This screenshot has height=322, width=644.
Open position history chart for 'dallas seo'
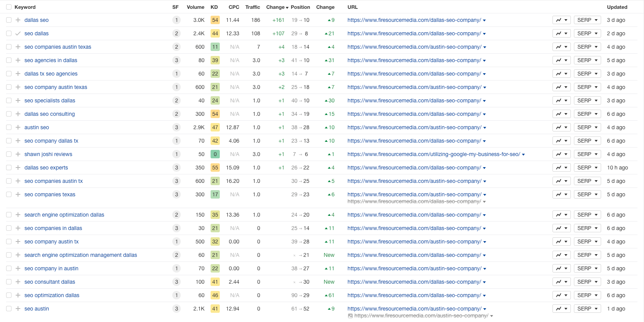[x=562, y=20]
